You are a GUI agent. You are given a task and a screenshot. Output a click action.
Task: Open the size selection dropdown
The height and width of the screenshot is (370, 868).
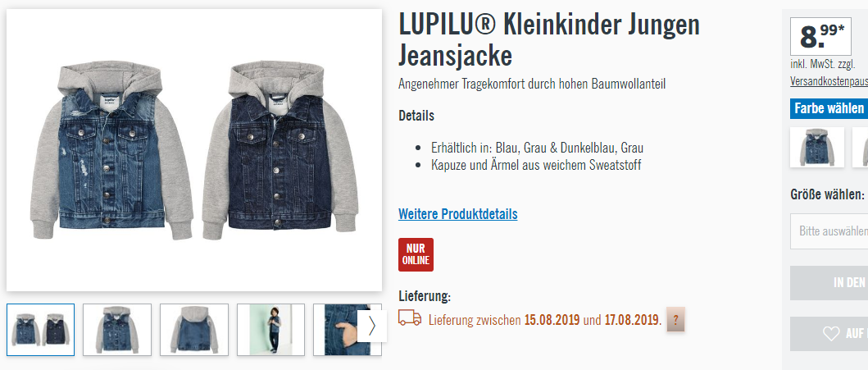pos(829,231)
